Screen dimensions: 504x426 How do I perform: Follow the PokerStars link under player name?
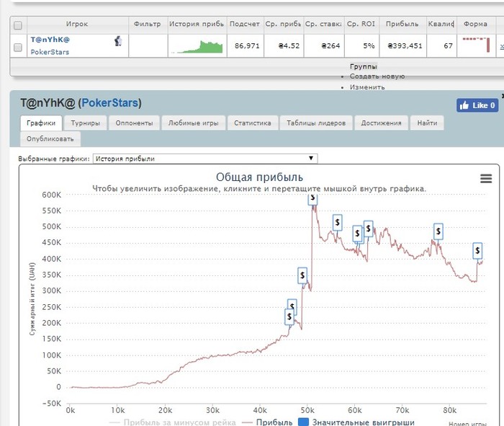pos(50,52)
